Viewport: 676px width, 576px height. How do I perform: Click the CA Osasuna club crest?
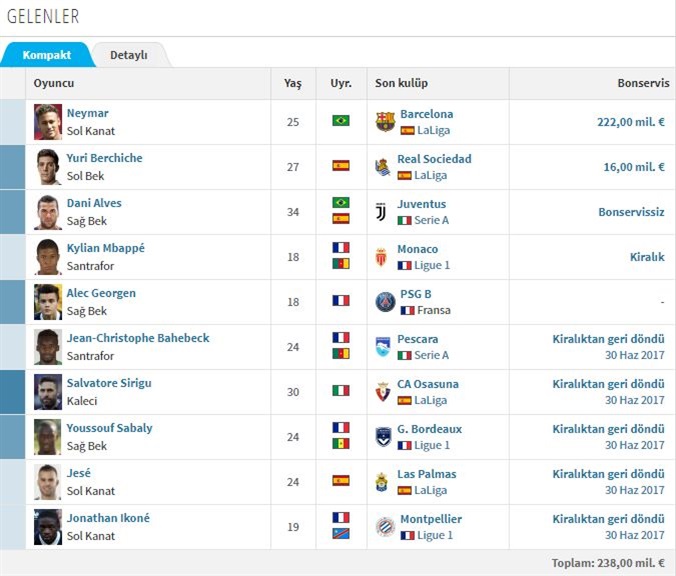tap(383, 391)
